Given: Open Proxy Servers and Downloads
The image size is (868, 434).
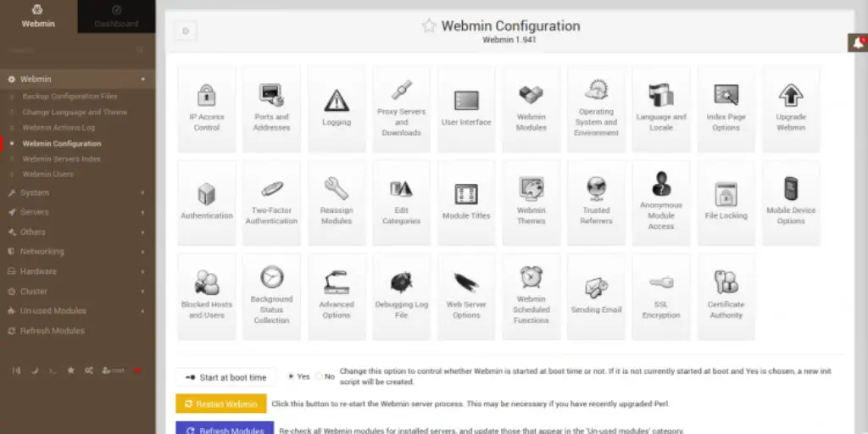Looking at the screenshot, I should coord(401,108).
